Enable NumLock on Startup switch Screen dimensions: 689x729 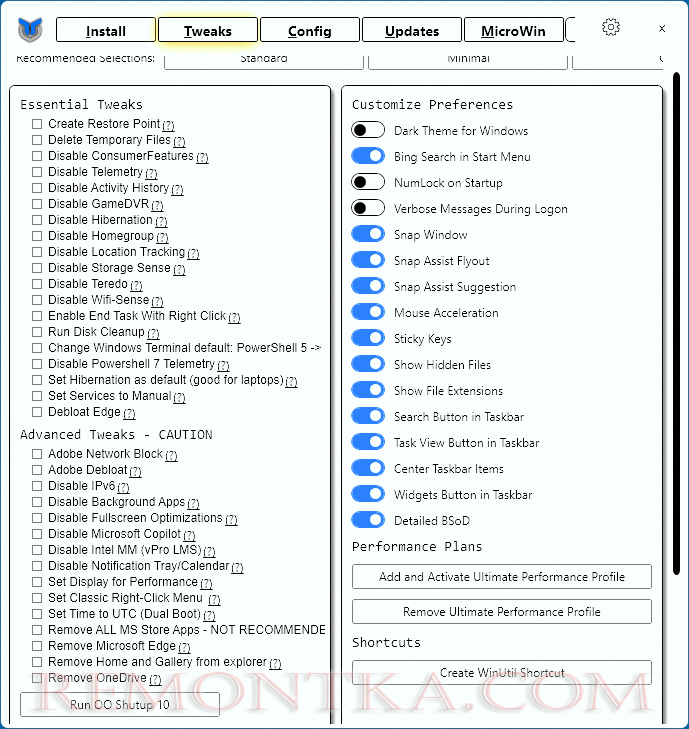(368, 182)
